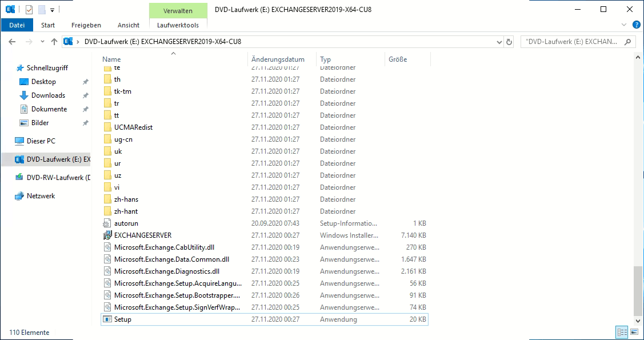
Task: Navigate up one level with up arrow
Action: point(54,42)
